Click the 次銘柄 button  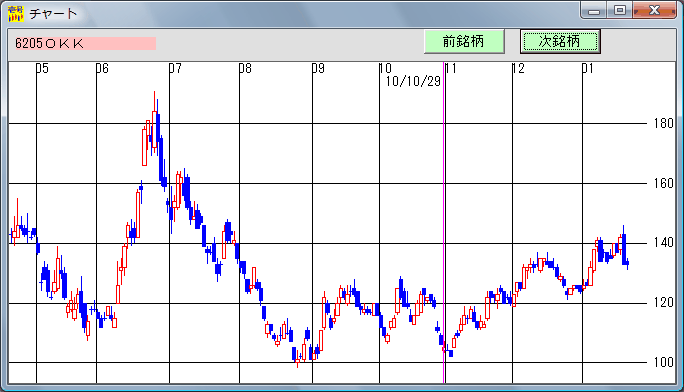pyautogui.click(x=560, y=41)
